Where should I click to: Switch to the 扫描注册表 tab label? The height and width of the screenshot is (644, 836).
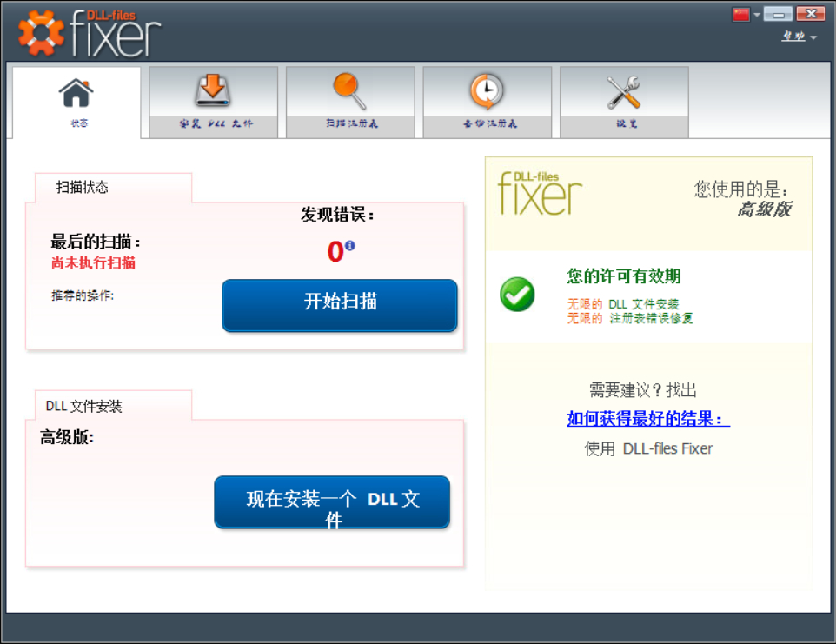(x=352, y=123)
